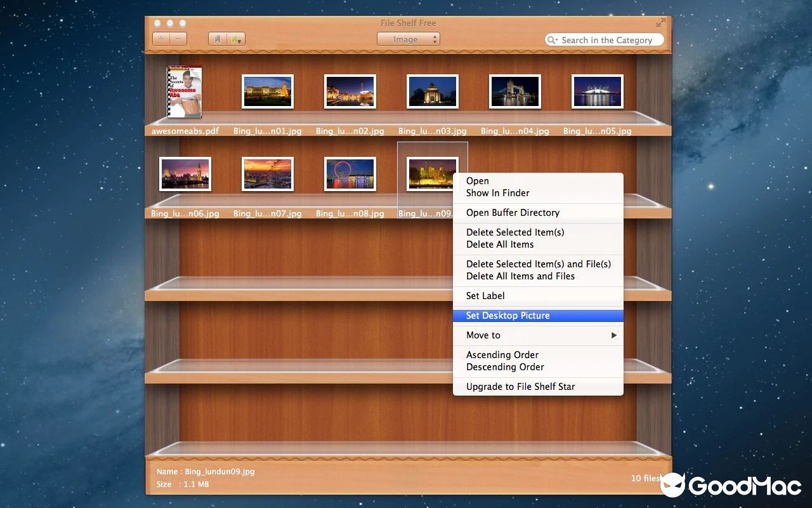Select the Bing_lu...n07.jpg thumbnail
Image resolution: width=812 pixels, height=508 pixels.
coord(268,174)
